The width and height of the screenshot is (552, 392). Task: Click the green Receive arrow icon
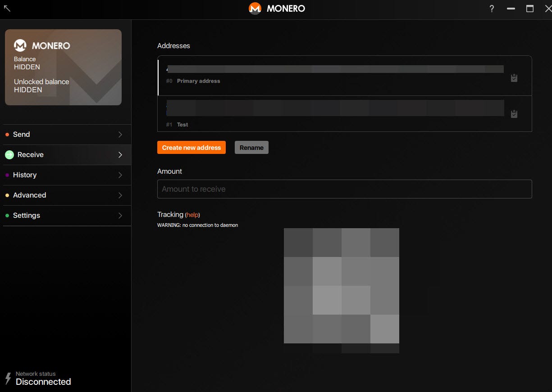9,155
